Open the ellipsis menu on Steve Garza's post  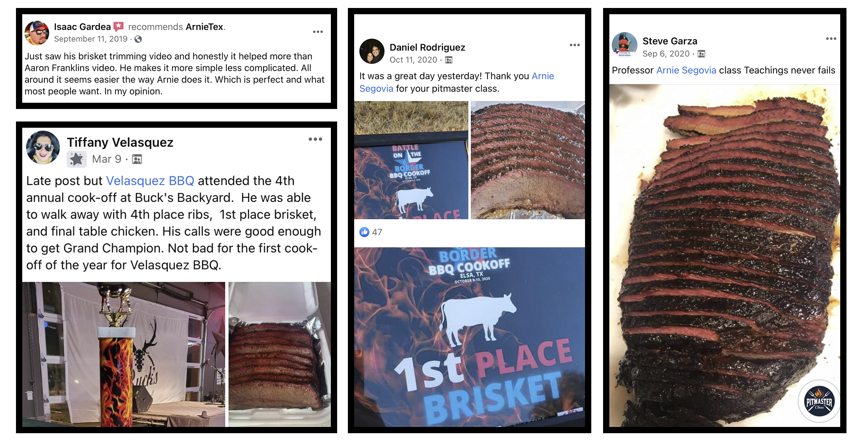point(831,39)
